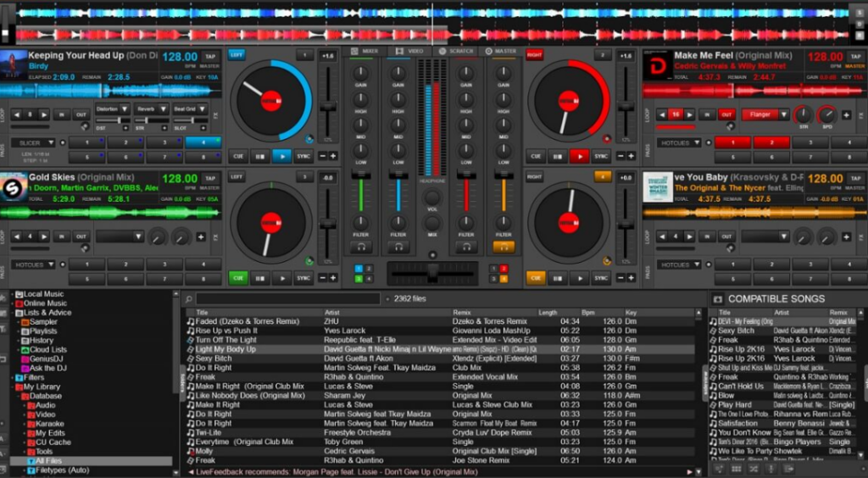Screen dimensions: 868x478
Task: Click the red play button on deck 2
Action: (x=580, y=157)
